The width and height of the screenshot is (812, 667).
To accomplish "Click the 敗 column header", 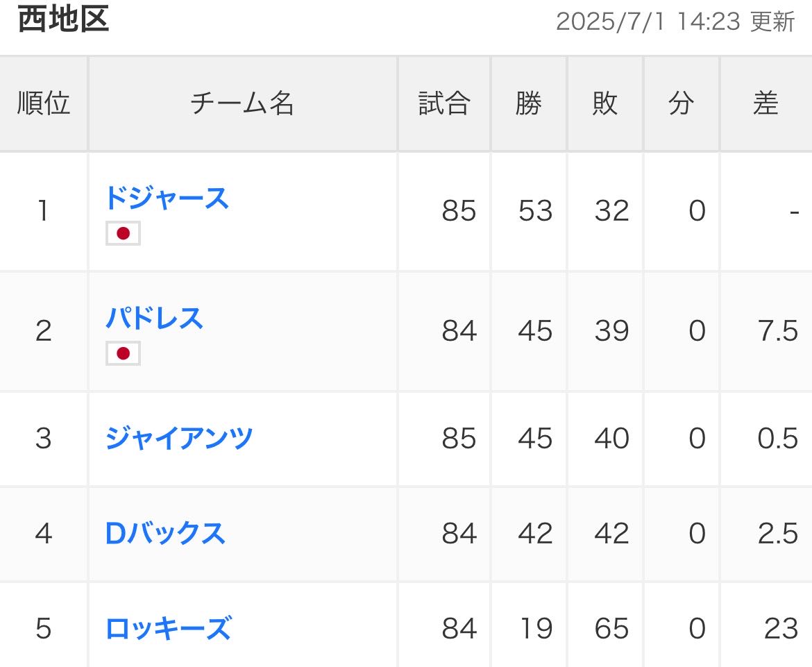I will pos(605,103).
